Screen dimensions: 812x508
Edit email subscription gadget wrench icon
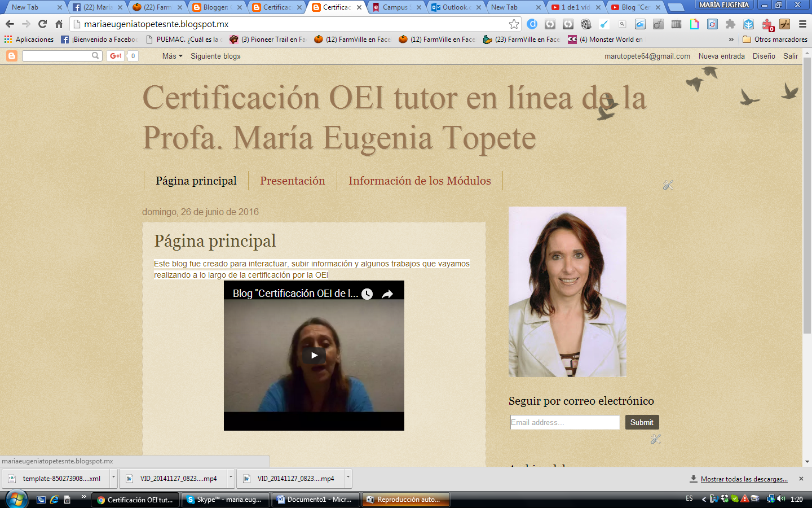point(655,439)
